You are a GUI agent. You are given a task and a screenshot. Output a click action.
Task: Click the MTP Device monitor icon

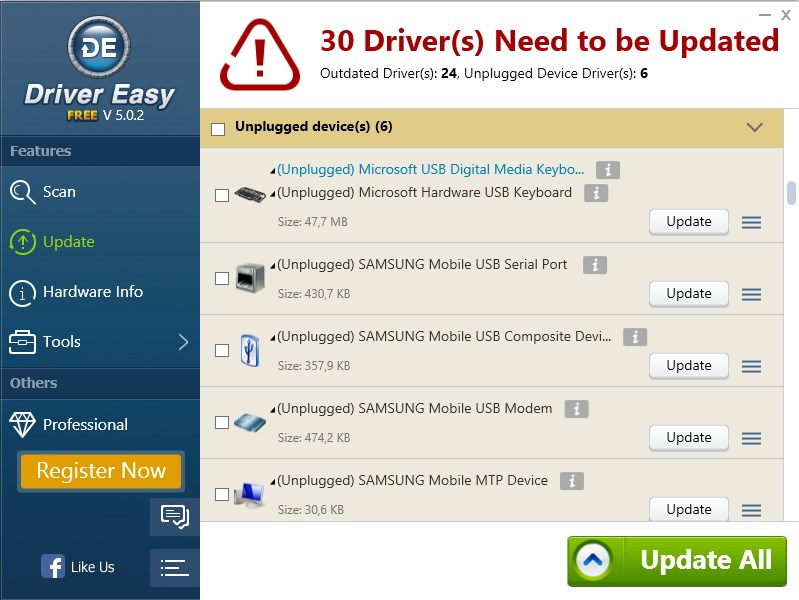pyautogui.click(x=249, y=494)
